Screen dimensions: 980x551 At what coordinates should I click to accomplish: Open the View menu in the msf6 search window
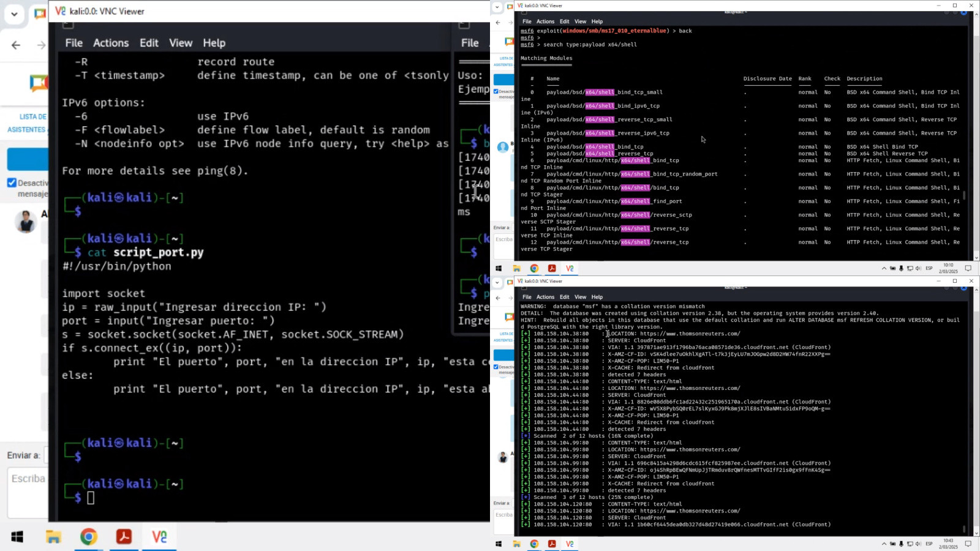(x=580, y=21)
